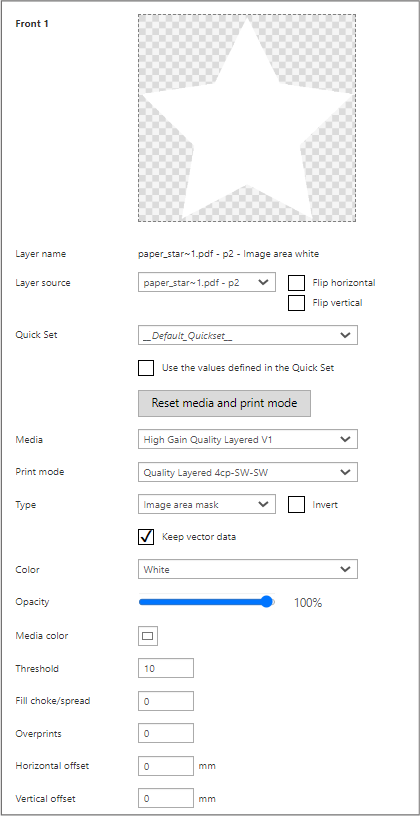Screen dimensions: 420x816
Task: Expand the Print mode dropdown
Action: coord(248,473)
